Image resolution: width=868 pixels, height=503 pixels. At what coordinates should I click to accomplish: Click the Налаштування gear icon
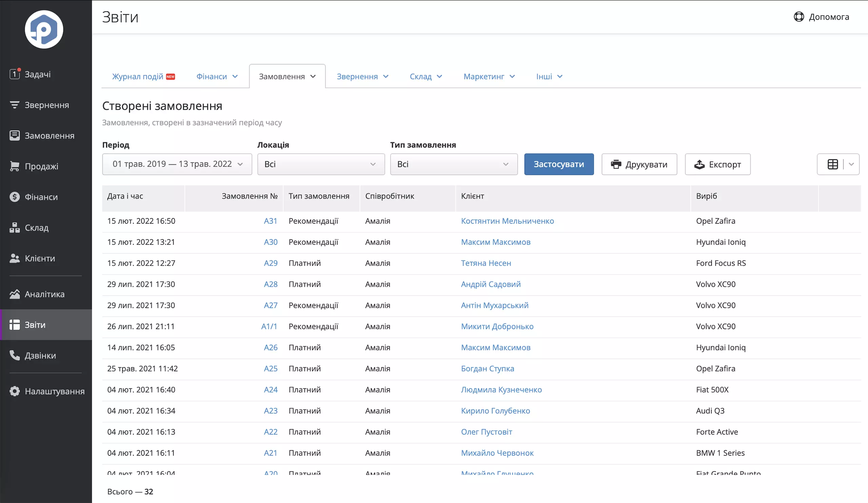tap(15, 391)
